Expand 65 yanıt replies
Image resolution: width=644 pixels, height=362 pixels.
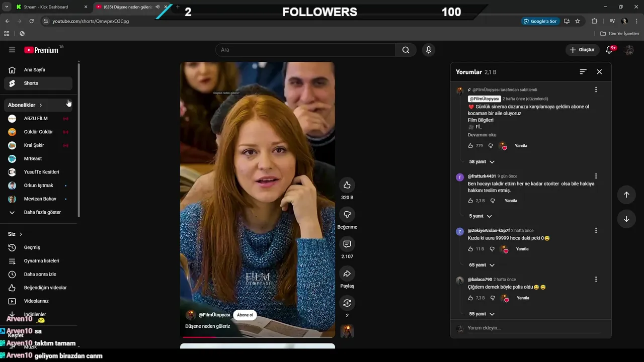click(x=481, y=265)
